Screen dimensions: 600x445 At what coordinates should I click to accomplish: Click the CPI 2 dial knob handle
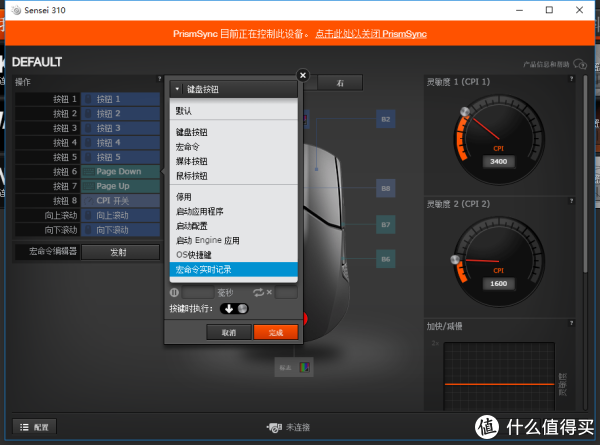point(455,259)
